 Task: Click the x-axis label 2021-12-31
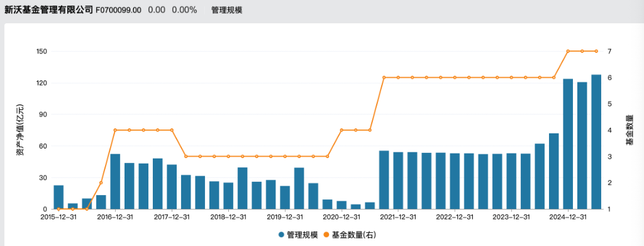tap(398, 217)
